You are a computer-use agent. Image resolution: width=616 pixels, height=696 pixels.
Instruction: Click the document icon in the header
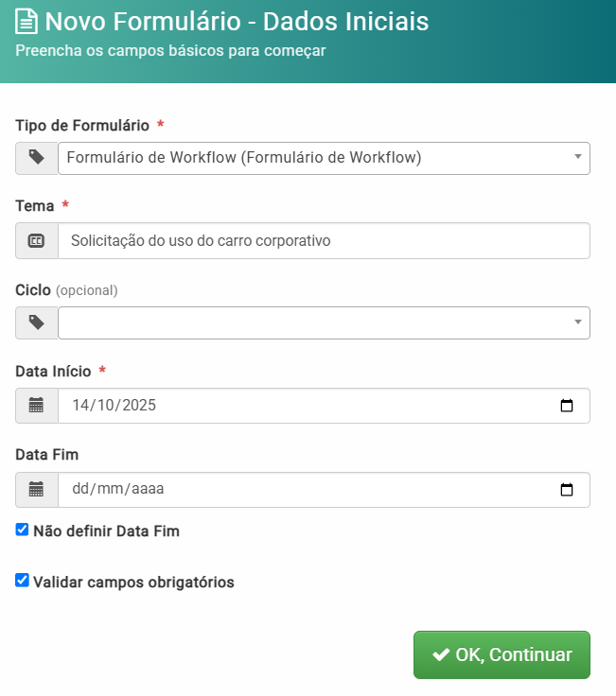[x=26, y=22]
